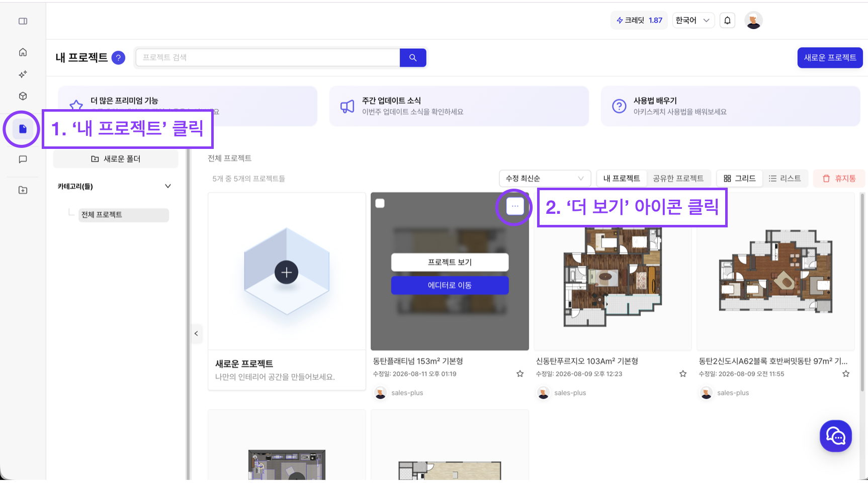Open the 수정 최신순 sort dropdown
The image size is (868, 488).
point(545,179)
